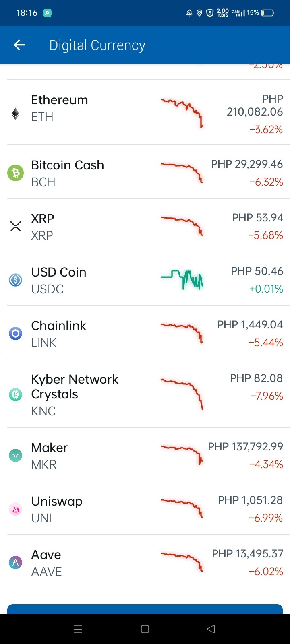The width and height of the screenshot is (290, 644).
Task: Tap the USD Coin logo icon
Action: click(x=15, y=280)
